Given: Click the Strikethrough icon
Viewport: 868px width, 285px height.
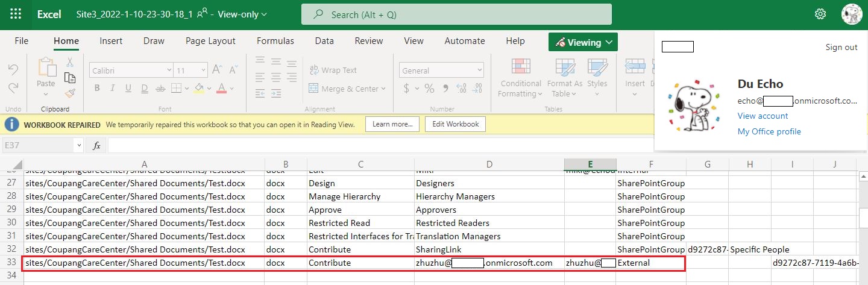Looking at the screenshot, I should [160, 89].
